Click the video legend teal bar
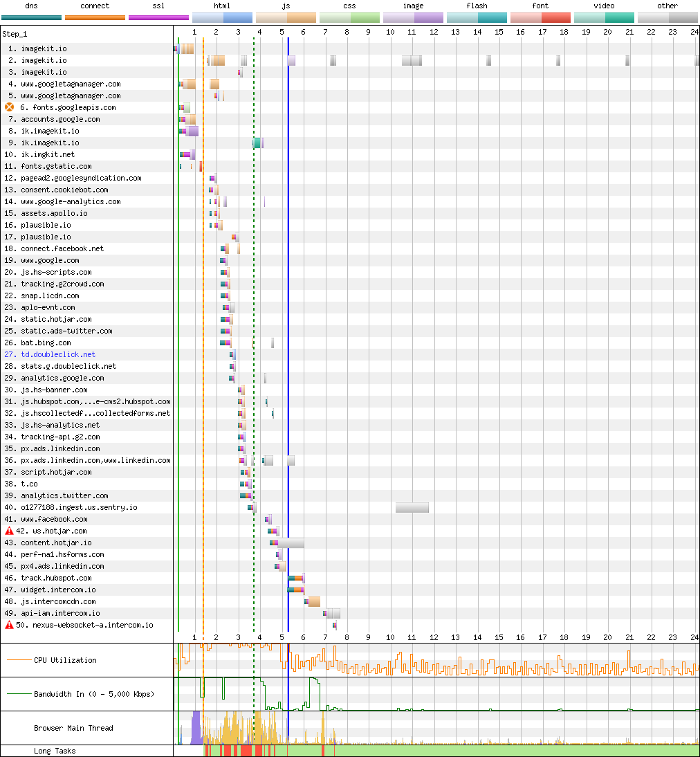The height and width of the screenshot is (757, 700). tap(604, 17)
